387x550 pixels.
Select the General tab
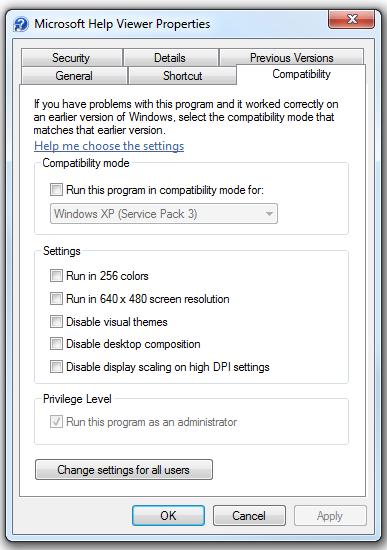pyautogui.click(x=74, y=75)
